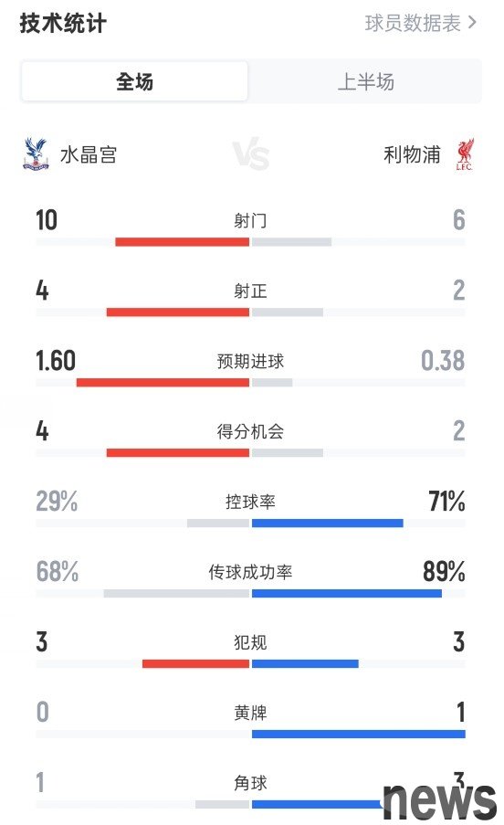Open the 球员数据表 link
Screen dimensions: 504x825
coord(420,23)
